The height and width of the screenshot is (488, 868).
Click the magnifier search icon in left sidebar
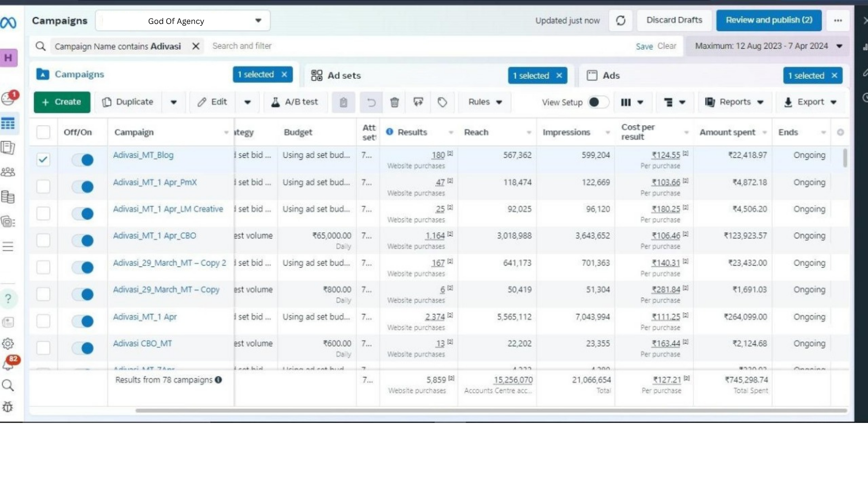click(8, 385)
